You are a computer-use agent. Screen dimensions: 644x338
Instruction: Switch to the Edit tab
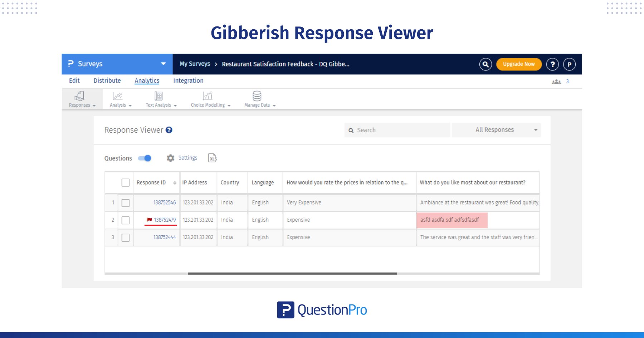coord(74,80)
